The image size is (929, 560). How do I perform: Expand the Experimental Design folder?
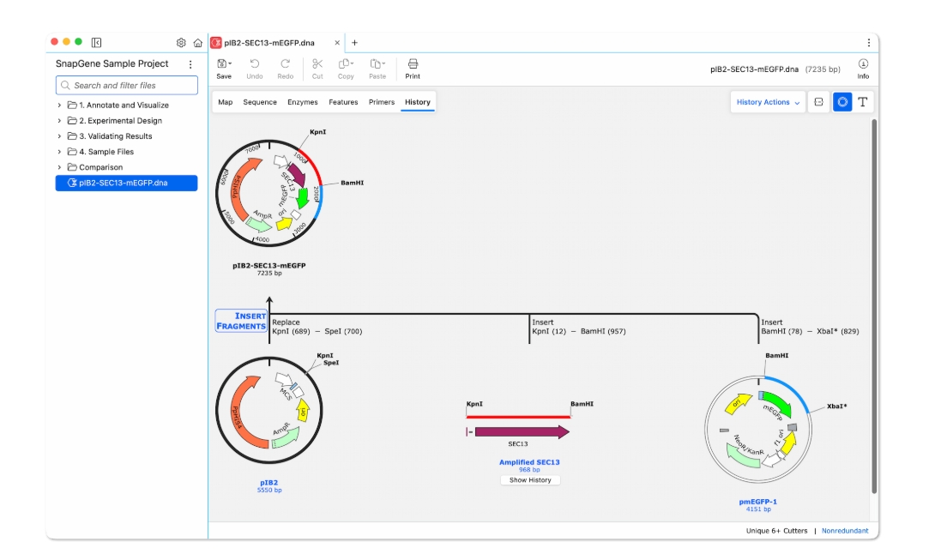tap(59, 120)
